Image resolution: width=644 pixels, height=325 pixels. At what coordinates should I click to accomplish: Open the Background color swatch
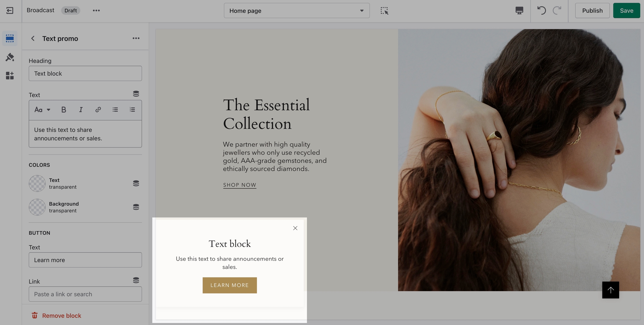tap(37, 207)
